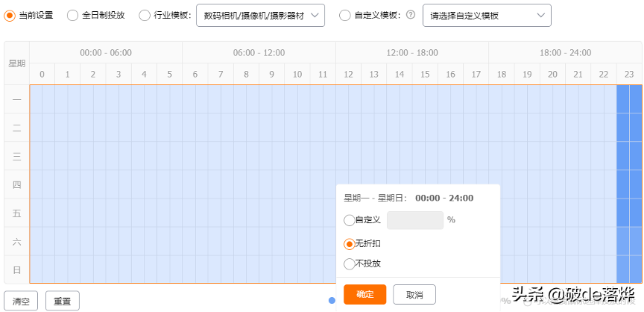The width and height of the screenshot is (644, 312).
Task: Expand the 请选择自定义模板 dropdown
Action: click(487, 15)
